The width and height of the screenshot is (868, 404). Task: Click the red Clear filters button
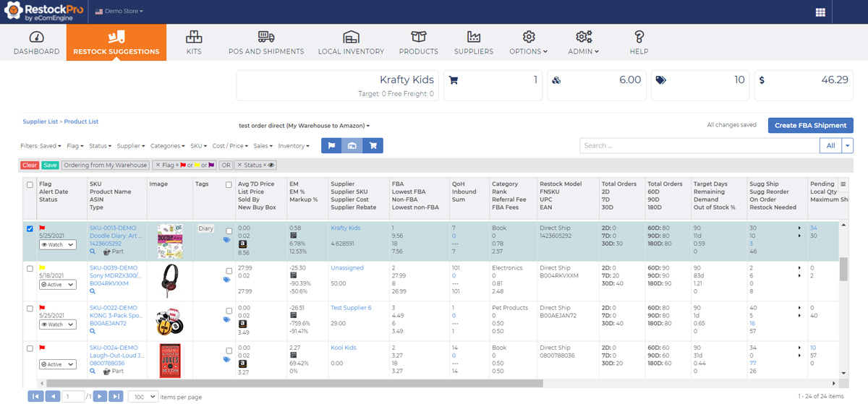(30, 166)
